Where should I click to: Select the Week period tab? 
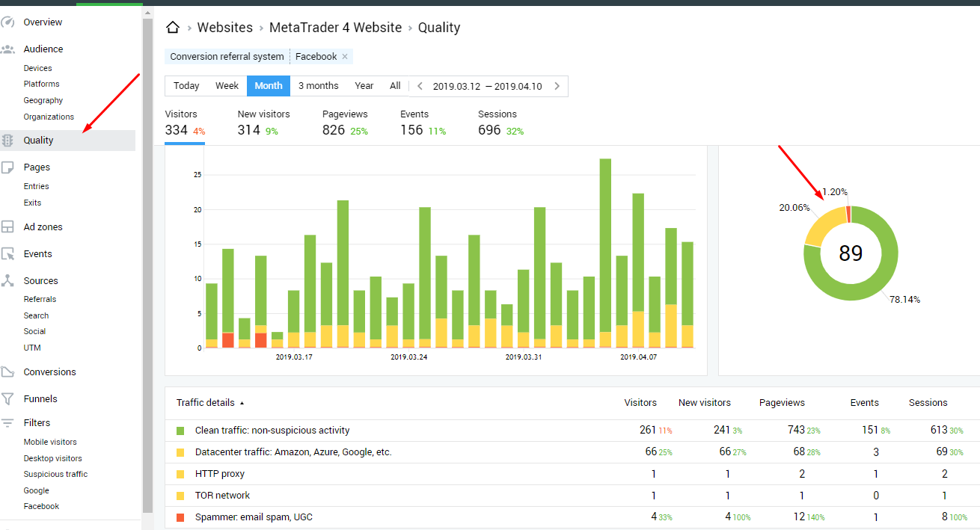click(227, 86)
